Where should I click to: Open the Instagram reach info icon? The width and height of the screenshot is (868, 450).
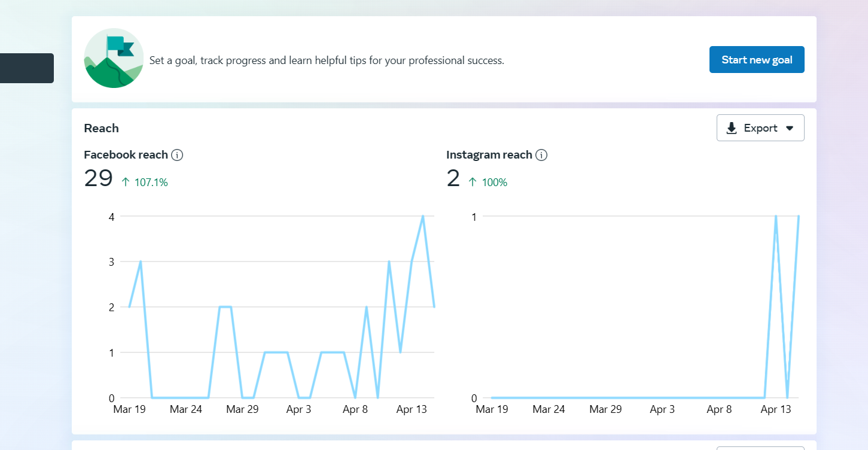click(541, 155)
